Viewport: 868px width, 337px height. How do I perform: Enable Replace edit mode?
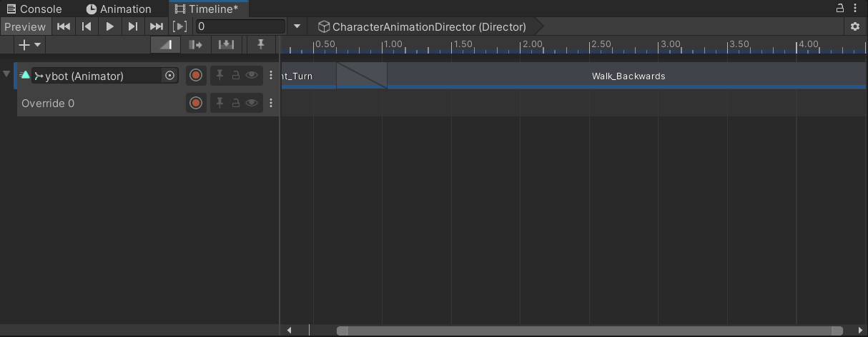click(x=226, y=44)
